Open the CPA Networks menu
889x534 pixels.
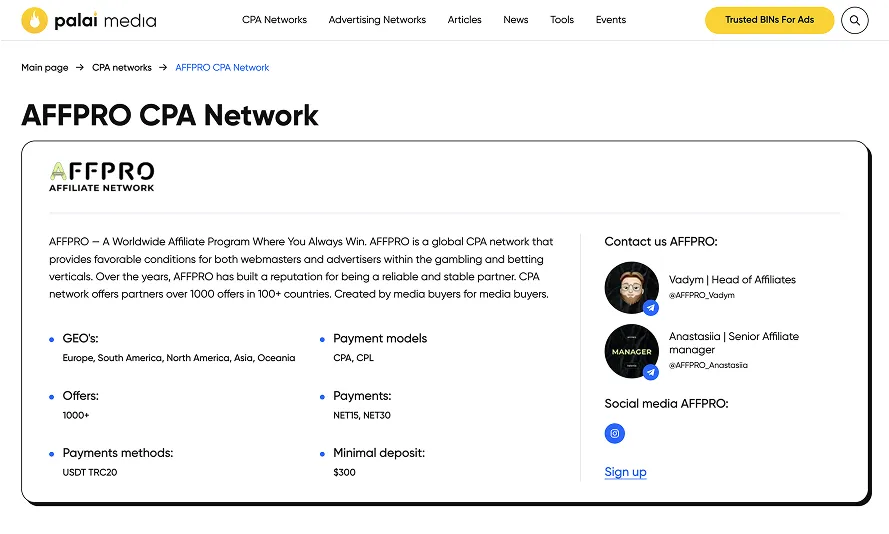click(274, 20)
